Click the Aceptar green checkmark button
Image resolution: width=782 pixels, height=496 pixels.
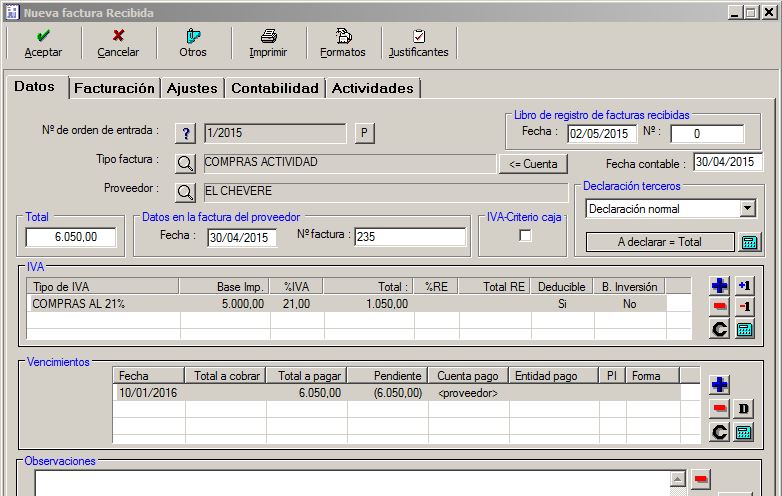pos(43,44)
